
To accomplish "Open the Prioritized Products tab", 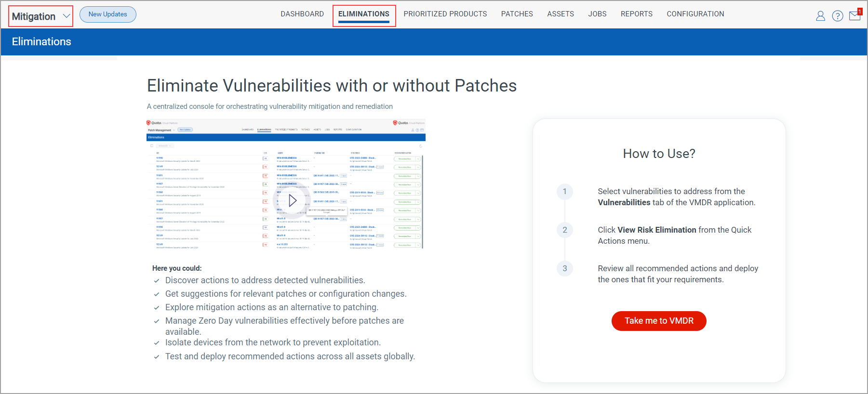I will (445, 14).
